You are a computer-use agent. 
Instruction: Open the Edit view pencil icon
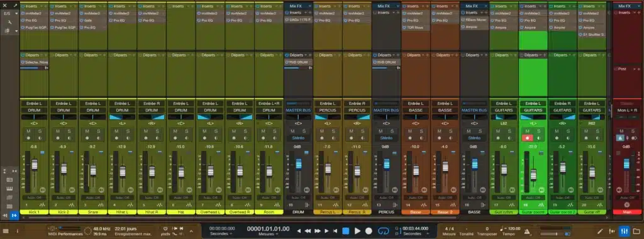[600, 231]
